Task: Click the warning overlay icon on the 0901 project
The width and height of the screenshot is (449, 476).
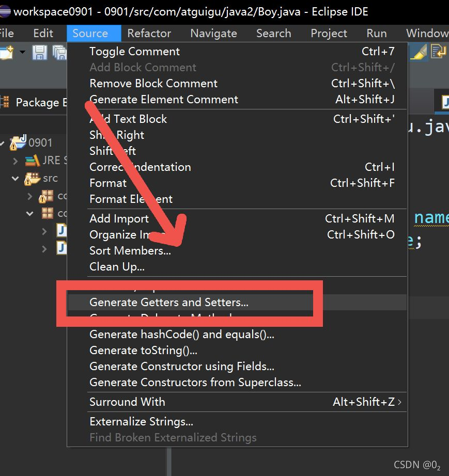Action: [x=13, y=147]
